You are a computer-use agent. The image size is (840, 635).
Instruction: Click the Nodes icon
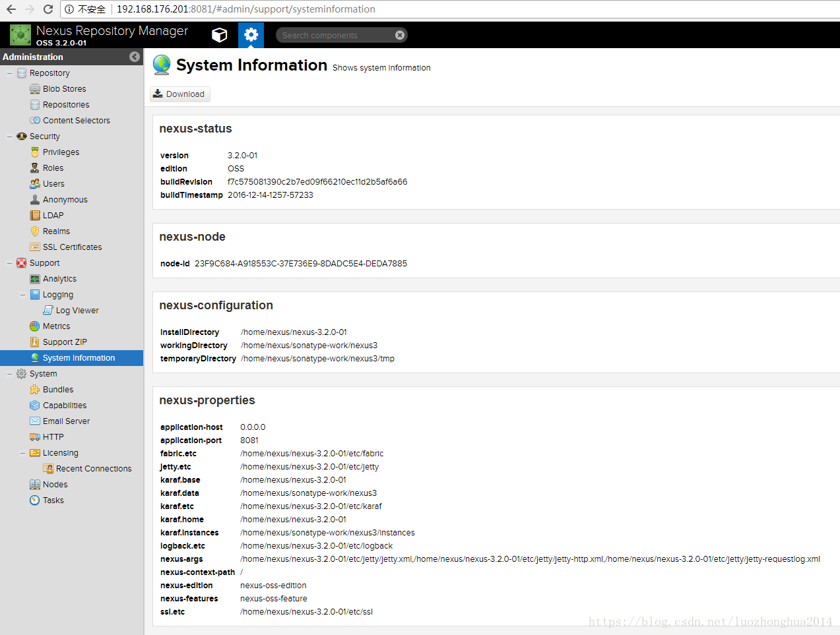pyautogui.click(x=35, y=485)
